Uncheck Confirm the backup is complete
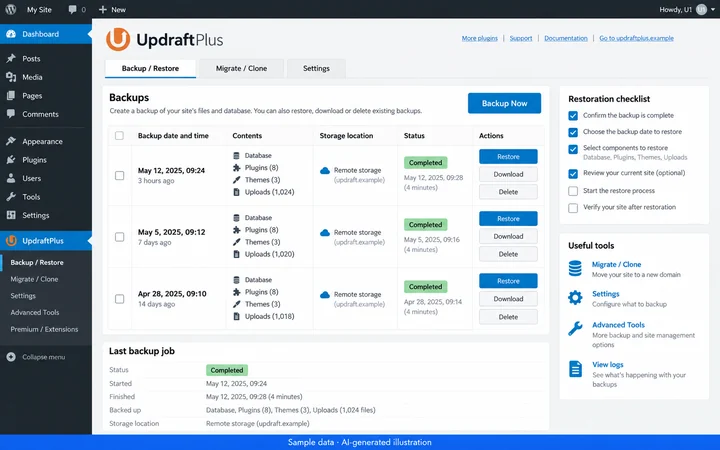 [573, 115]
